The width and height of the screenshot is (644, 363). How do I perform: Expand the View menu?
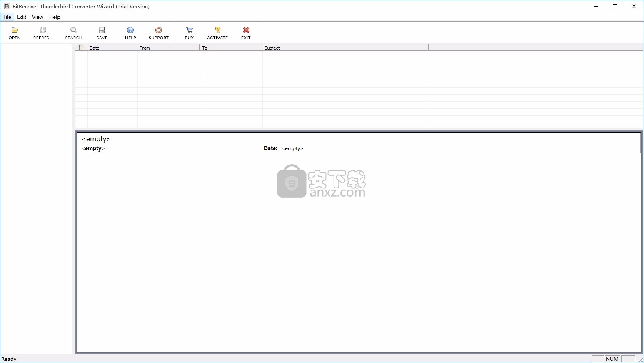[x=37, y=17]
